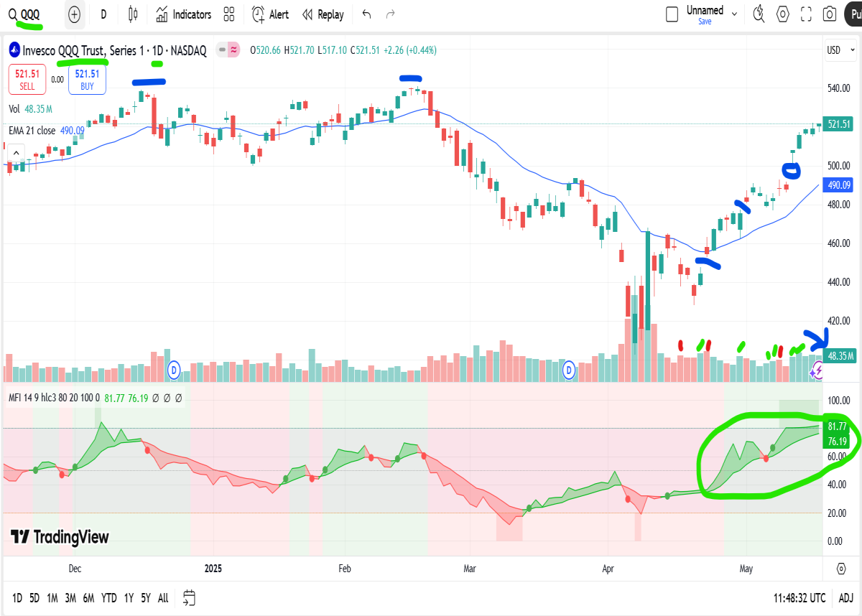862x616 pixels.
Task: Open the D interval selector
Action: (104, 14)
